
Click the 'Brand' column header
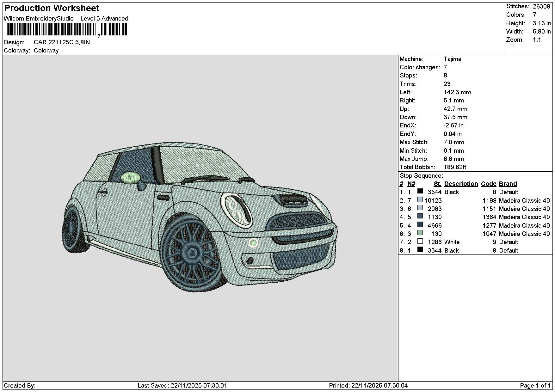coord(508,184)
